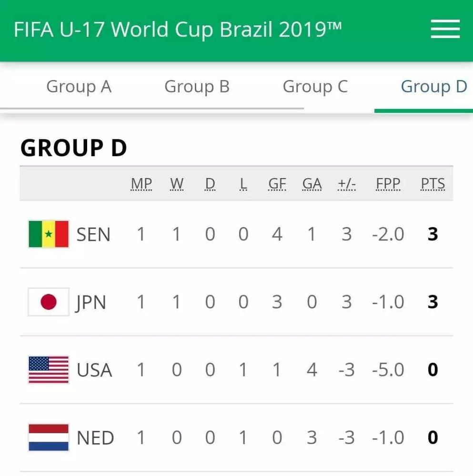Click the FIFA U-17 World Cup title

coord(178,30)
